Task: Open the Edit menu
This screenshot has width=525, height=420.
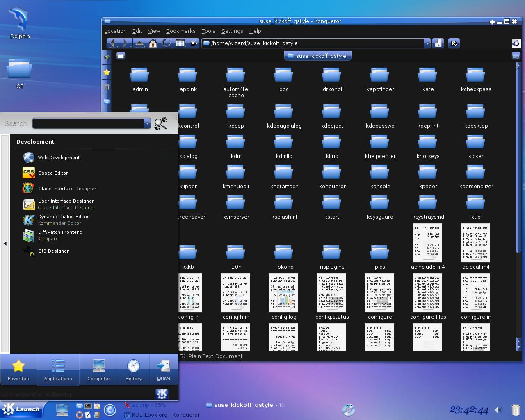Action: [137, 31]
